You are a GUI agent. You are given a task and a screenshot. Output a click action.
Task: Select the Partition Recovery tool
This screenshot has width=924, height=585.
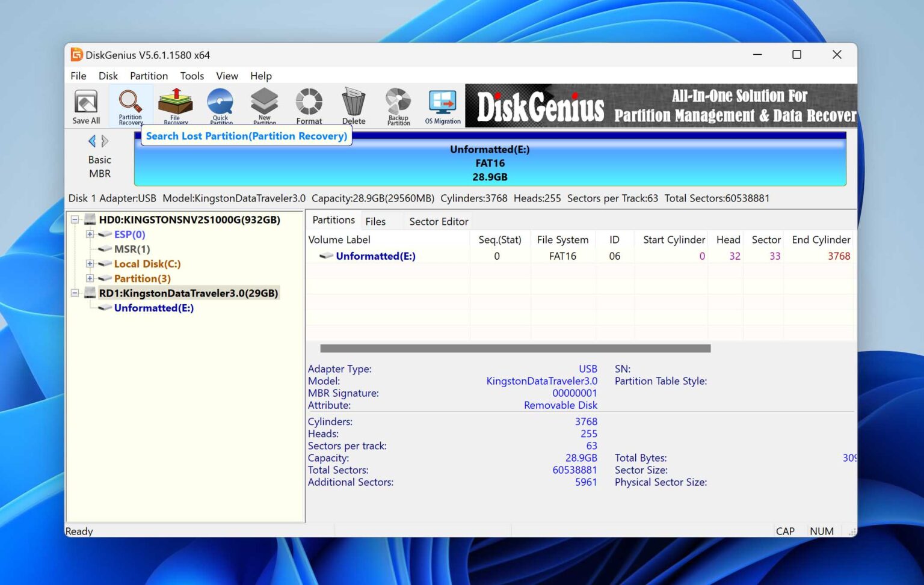(130, 105)
